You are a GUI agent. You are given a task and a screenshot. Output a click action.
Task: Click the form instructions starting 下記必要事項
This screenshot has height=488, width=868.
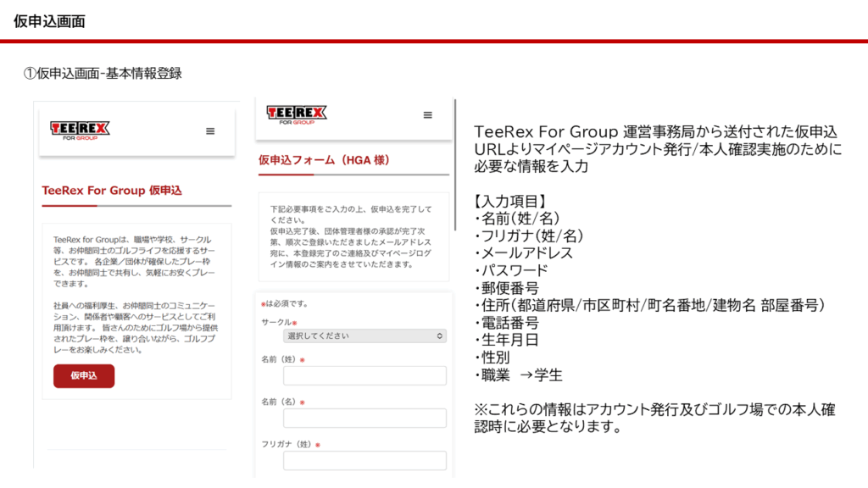(x=351, y=236)
